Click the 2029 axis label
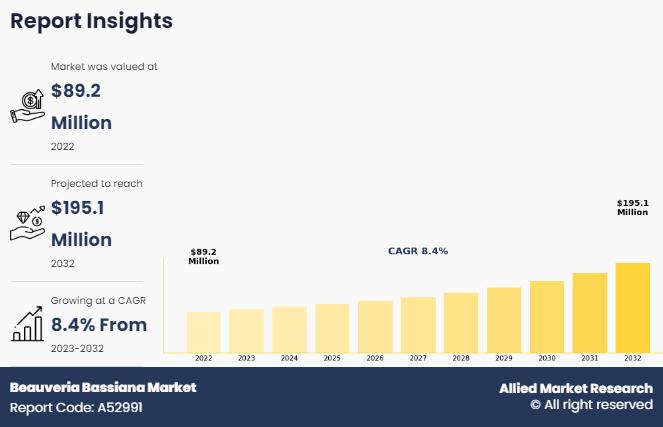The image size is (663, 427). 504,358
